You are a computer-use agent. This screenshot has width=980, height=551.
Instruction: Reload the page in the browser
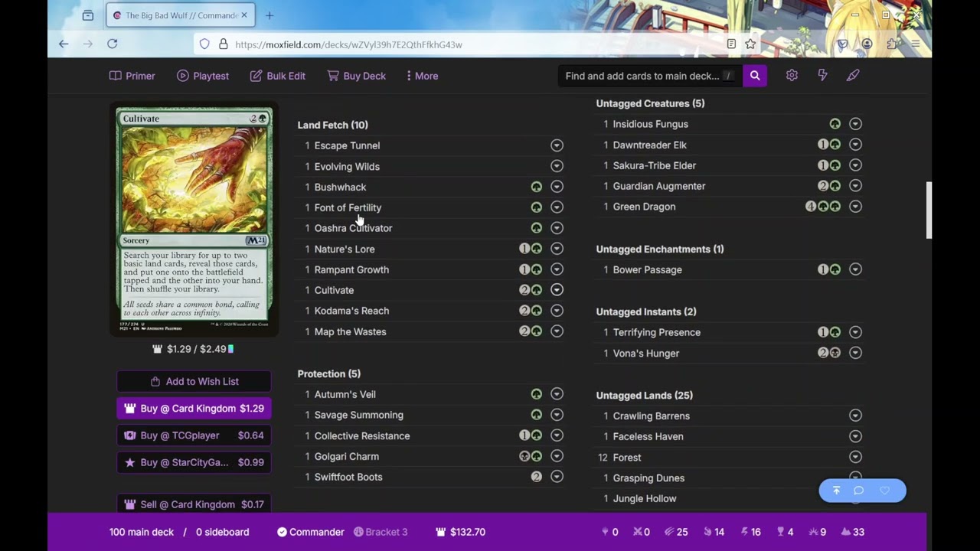[x=112, y=44]
